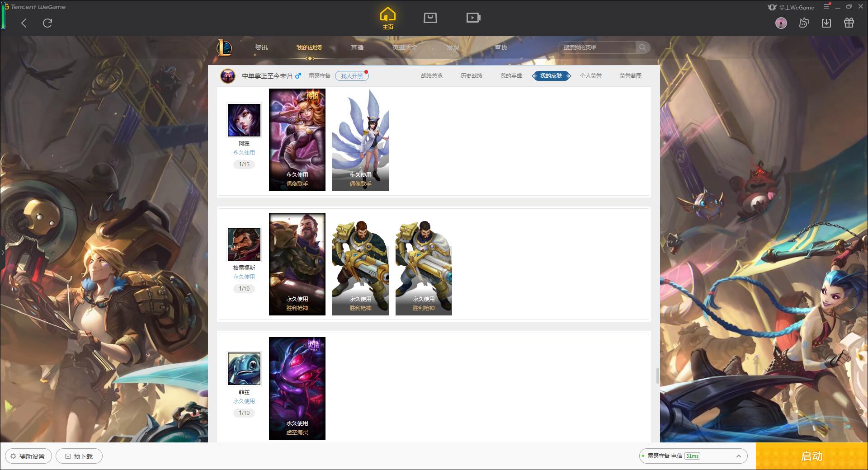Open the Graves 胜利枪神 splash art card
Image resolution: width=868 pixels, height=470 pixels.
(297, 264)
